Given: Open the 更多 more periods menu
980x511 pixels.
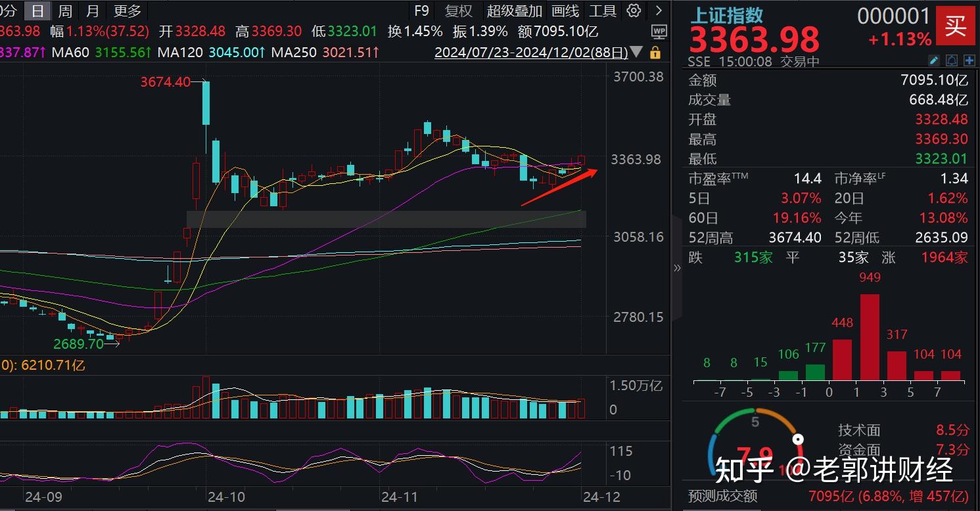Looking at the screenshot, I should tap(127, 11).
